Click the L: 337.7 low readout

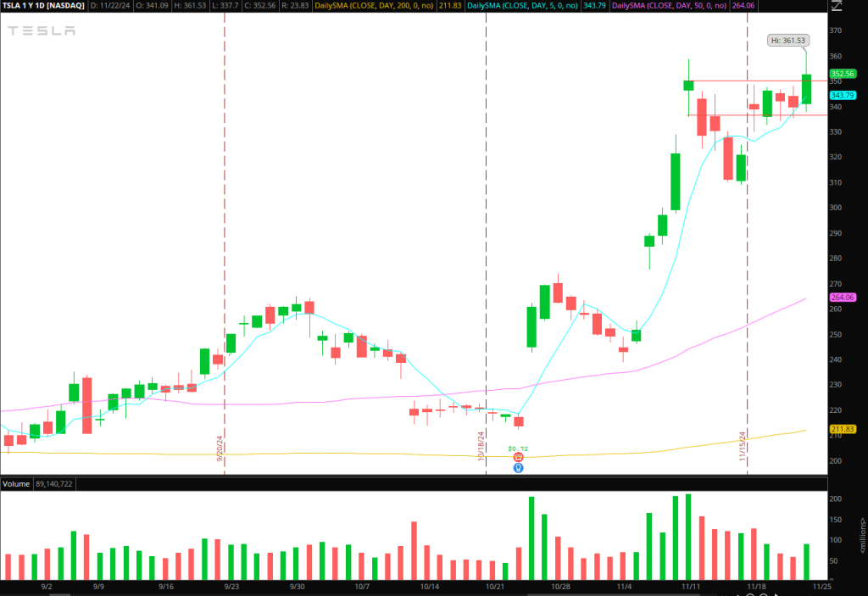pyautogui.click(x=225, y=6)
